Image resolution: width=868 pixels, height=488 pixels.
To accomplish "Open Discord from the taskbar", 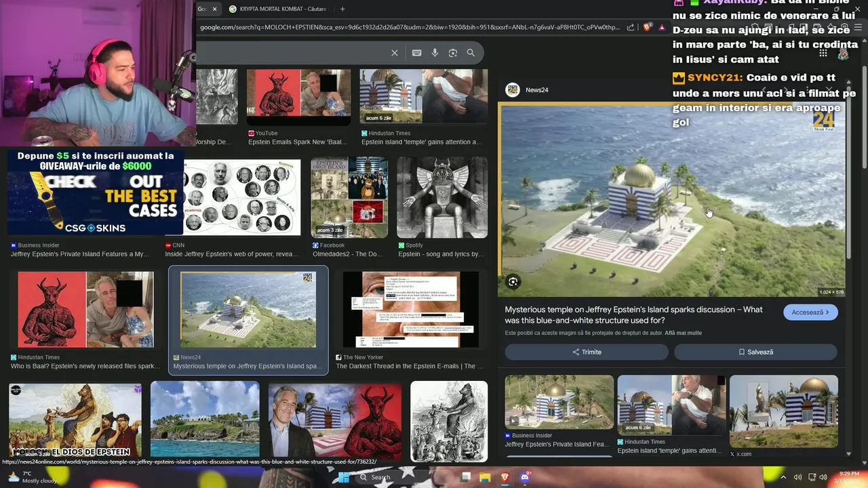I will (524, 477).
